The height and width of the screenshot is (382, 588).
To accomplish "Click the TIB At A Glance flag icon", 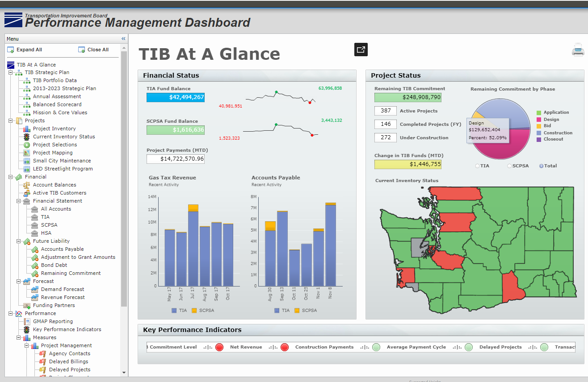I will pyautogui.click(x=11, y=65).
